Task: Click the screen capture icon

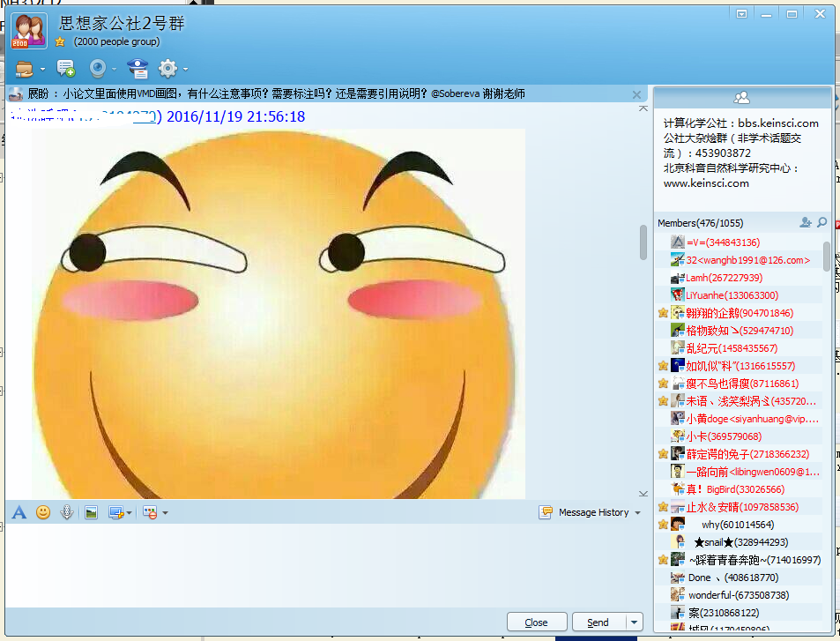Action: 116,513
